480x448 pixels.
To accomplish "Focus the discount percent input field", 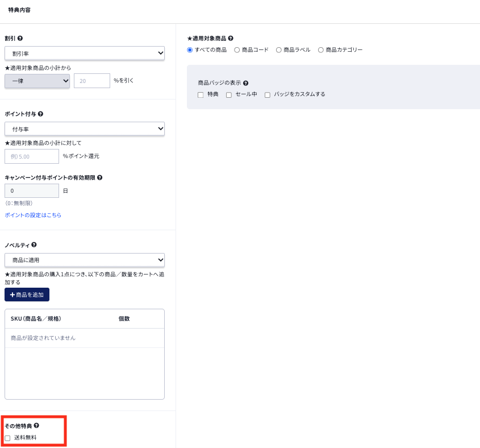I will [x=92, y=81].
